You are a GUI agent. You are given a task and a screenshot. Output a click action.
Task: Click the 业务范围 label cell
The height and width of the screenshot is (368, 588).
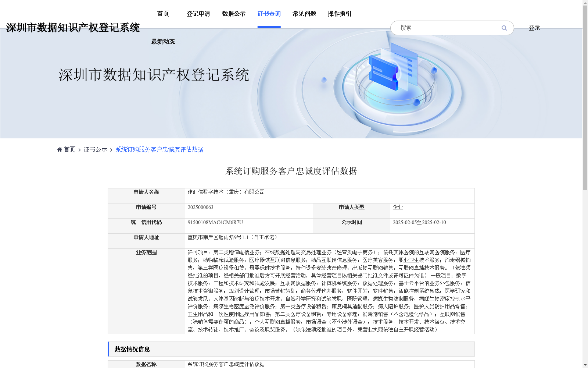pyautogui.click(x=146, y=291)
